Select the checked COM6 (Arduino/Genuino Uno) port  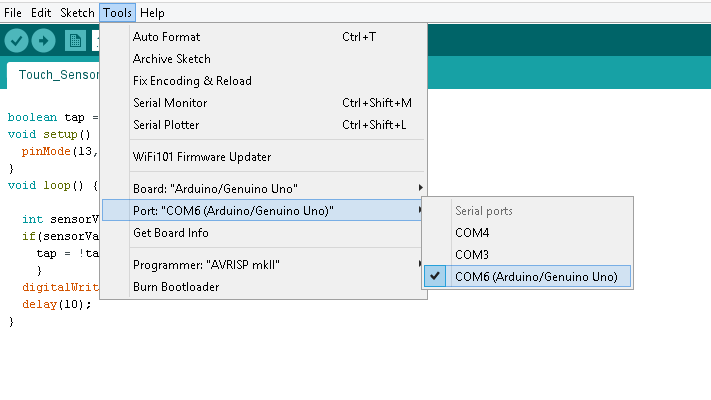(x=527, y=277)
